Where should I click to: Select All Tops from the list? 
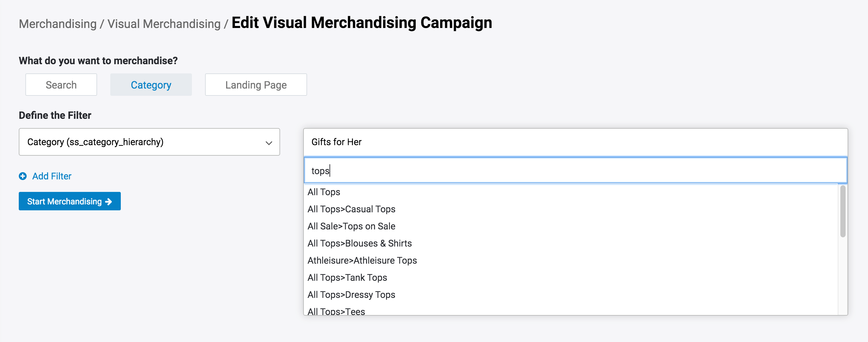[324, 192]
